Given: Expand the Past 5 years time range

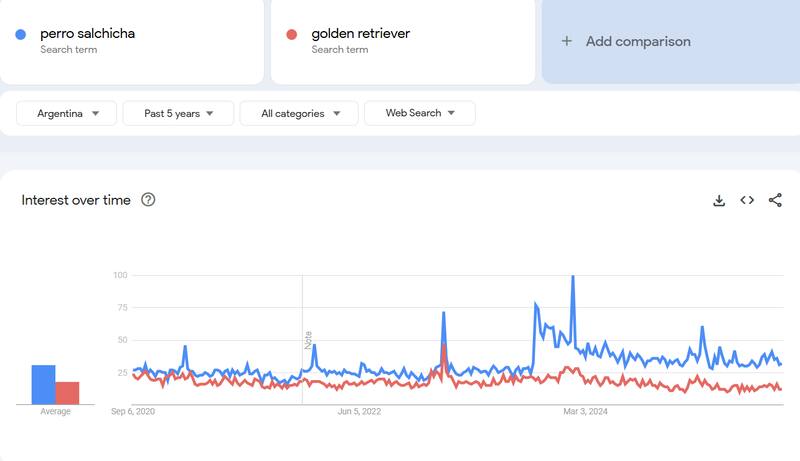Looking at the screenshot, I should (x=178, y=113).
